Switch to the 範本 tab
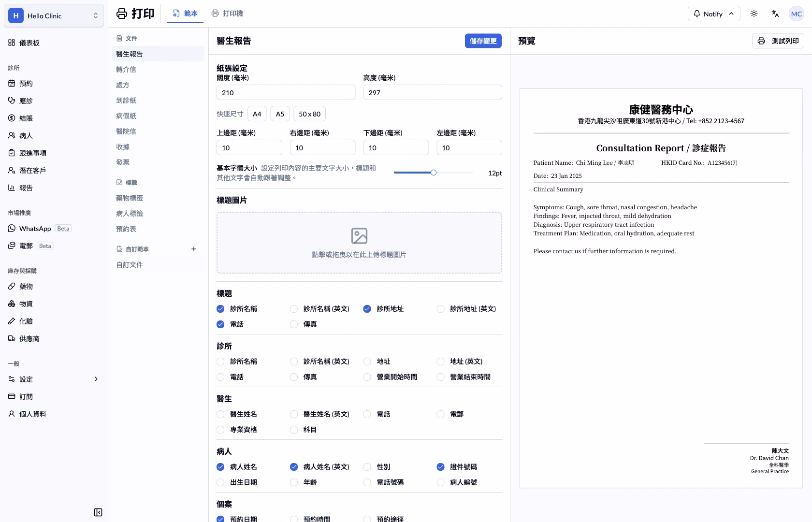This screenshot has height=522, width=812. (x=185, y=14)
